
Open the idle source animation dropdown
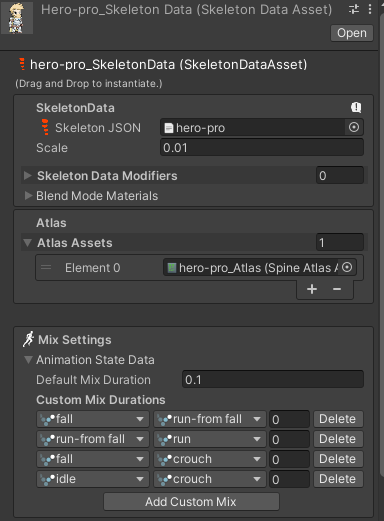coord(93,479)
